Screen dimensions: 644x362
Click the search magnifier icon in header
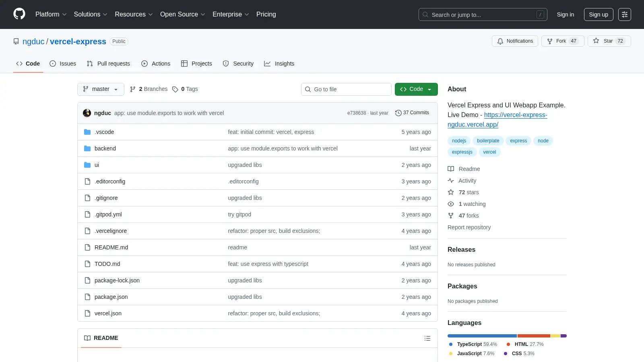(425, 14)
